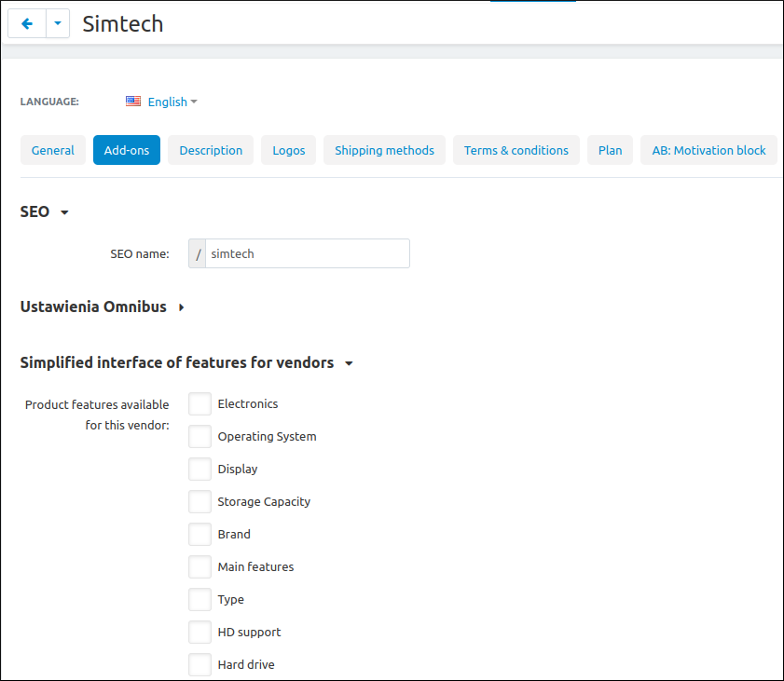Screen dimensions: 784x681
Task: Select the Storage Capacity checkbox
Action: click(199, 501)
